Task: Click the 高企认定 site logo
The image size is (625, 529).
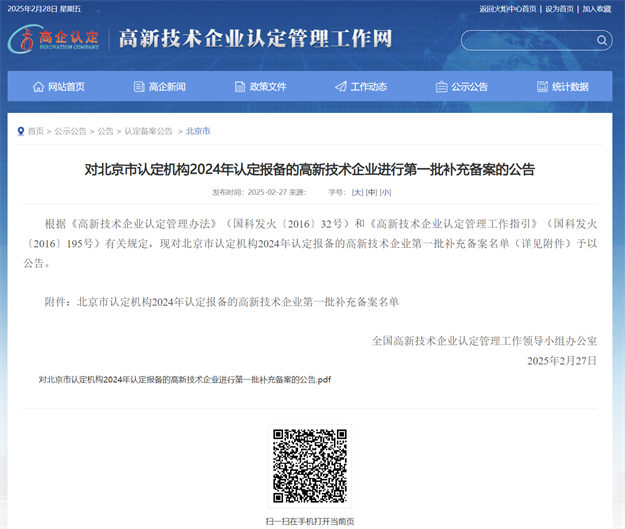Action: [x=55, y=40]
